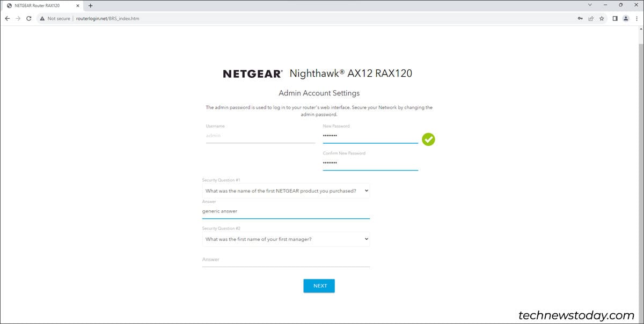Select the NETGEAR Router RAX120 tab
This screenshot has width=644, height=324.
38,5
